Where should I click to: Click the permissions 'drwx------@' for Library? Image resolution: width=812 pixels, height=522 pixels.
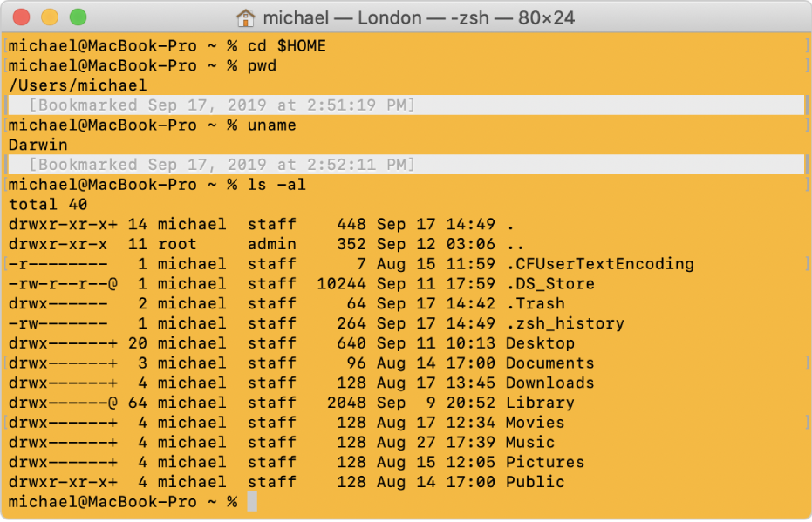[x=63, y=403]
